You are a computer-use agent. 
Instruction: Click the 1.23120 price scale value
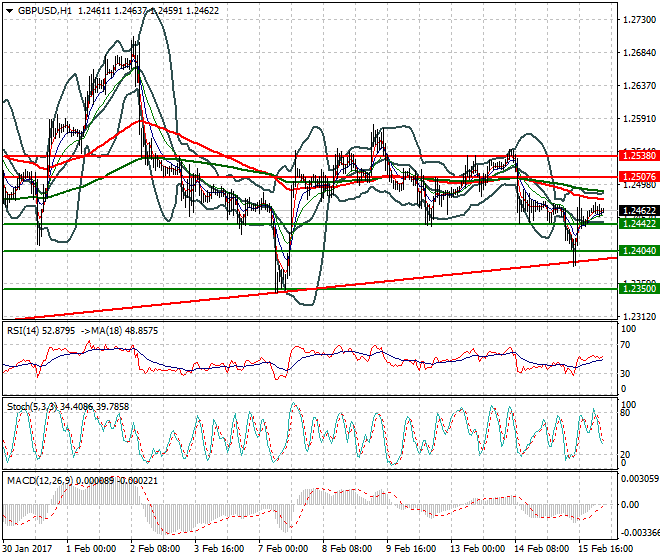639,317
